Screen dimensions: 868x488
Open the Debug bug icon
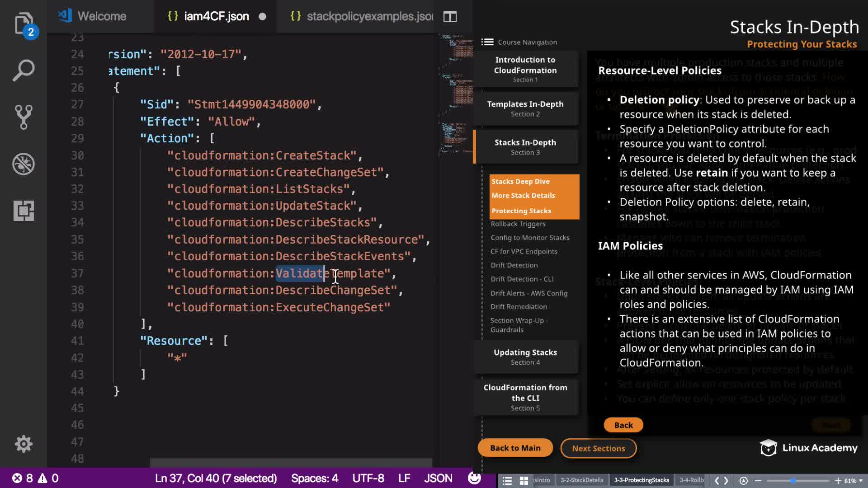click(x=24, y=164)
